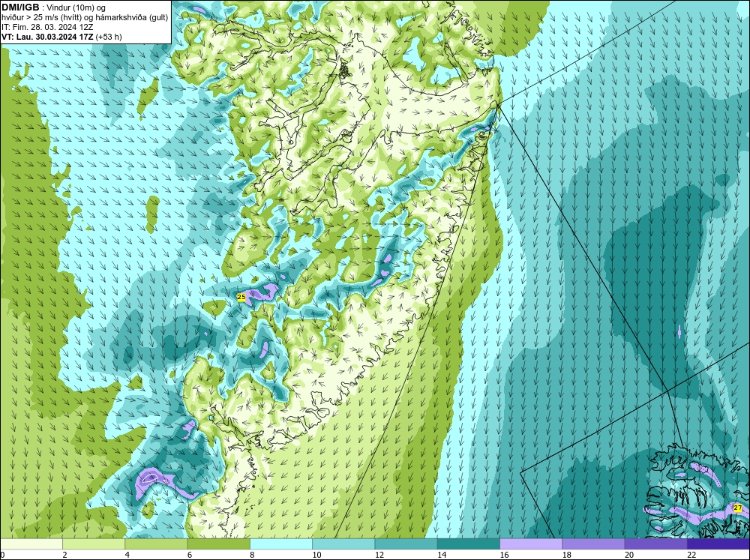Click the light lavender 16–18 m/s legend swatch
The width and height of the screenshot is (750, 560).
[531, 544]
